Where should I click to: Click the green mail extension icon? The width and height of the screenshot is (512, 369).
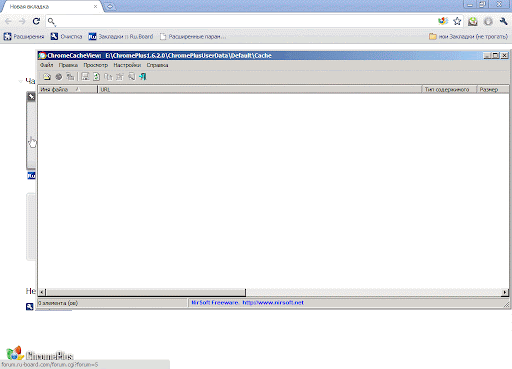[472, 21]
